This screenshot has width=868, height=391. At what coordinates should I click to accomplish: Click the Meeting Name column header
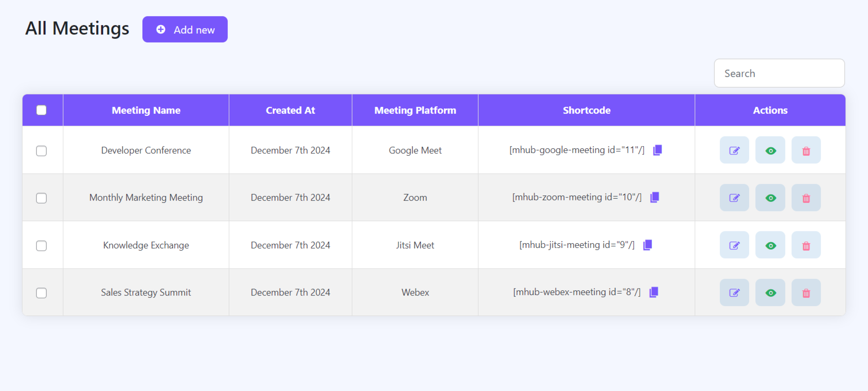146,110
